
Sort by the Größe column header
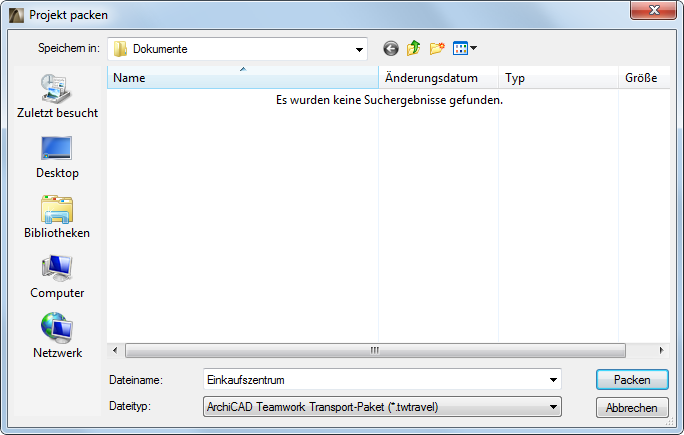644,78
